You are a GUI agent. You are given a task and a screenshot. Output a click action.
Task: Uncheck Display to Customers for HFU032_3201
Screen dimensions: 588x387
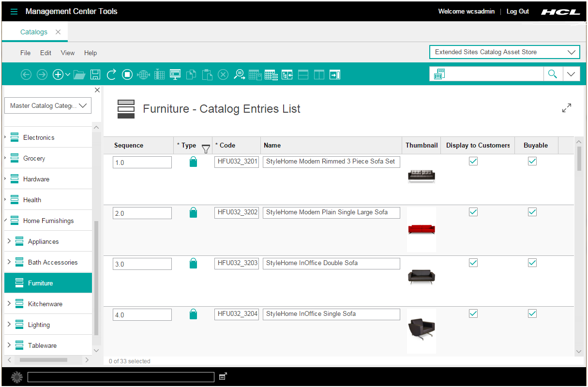tap(473, 161)
